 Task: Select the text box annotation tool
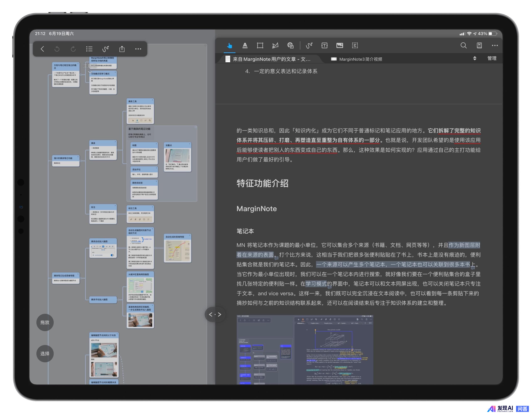(x=324, y=46)
